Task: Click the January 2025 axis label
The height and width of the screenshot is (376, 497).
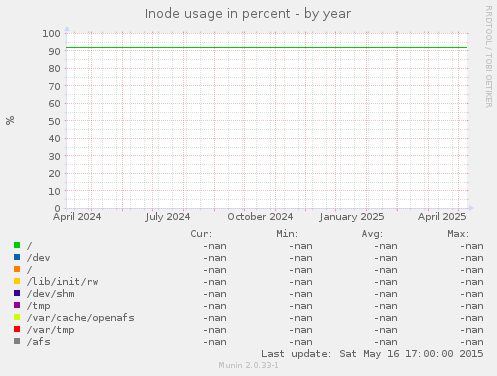Action: [x=352, y=217]
